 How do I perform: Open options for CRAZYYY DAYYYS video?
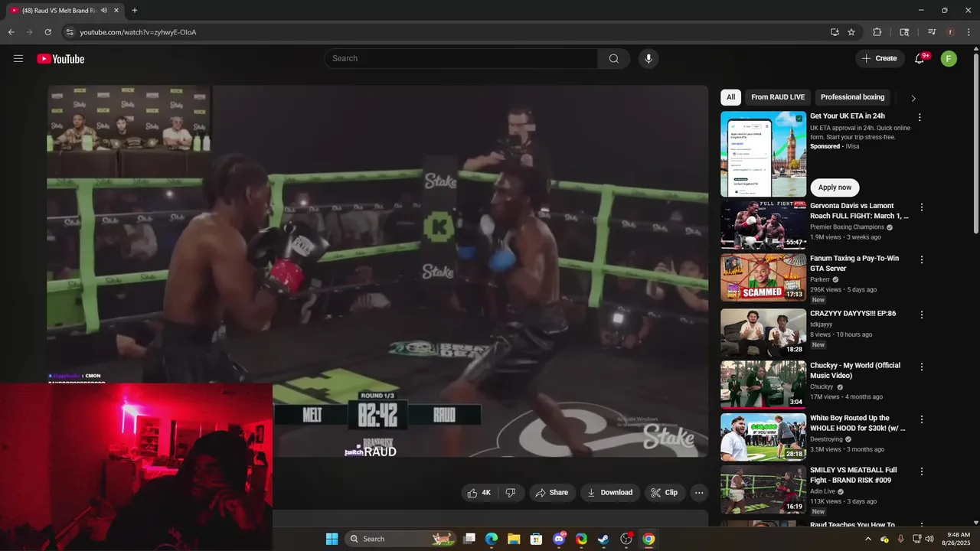pos(922,315)
